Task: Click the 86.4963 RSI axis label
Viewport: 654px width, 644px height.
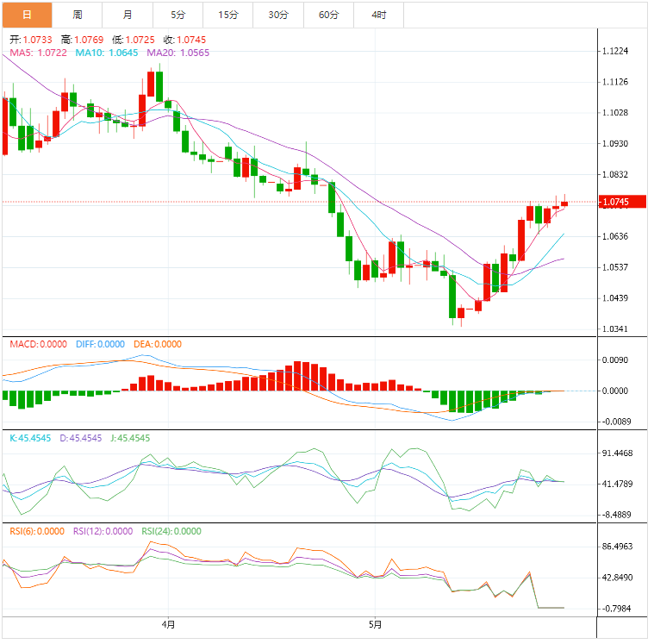Action: tap(617, 547)
